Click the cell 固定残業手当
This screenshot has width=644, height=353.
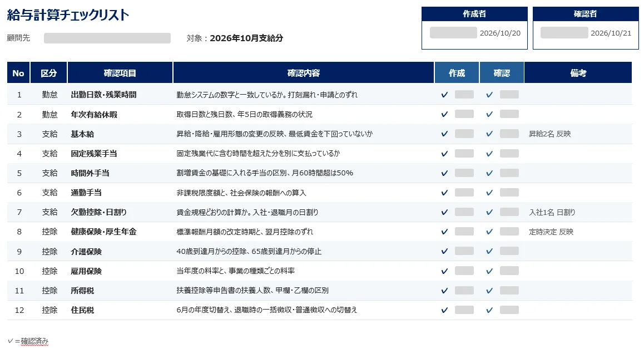[94, 154]
